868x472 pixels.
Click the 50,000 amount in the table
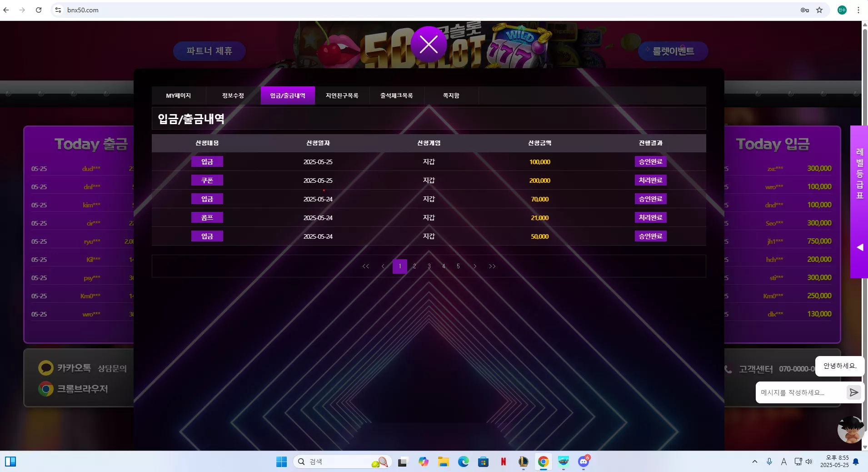540,236
